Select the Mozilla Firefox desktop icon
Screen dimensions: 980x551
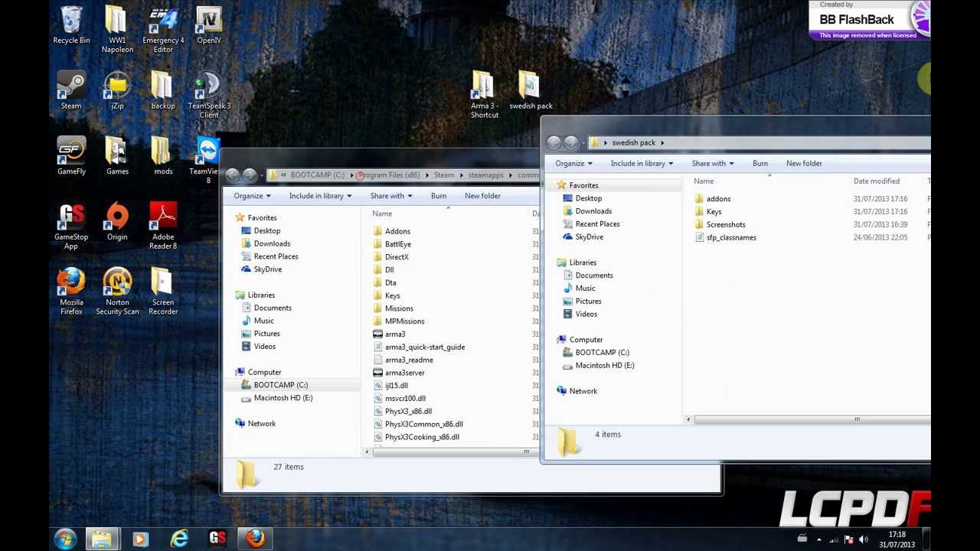pos(71,291)
